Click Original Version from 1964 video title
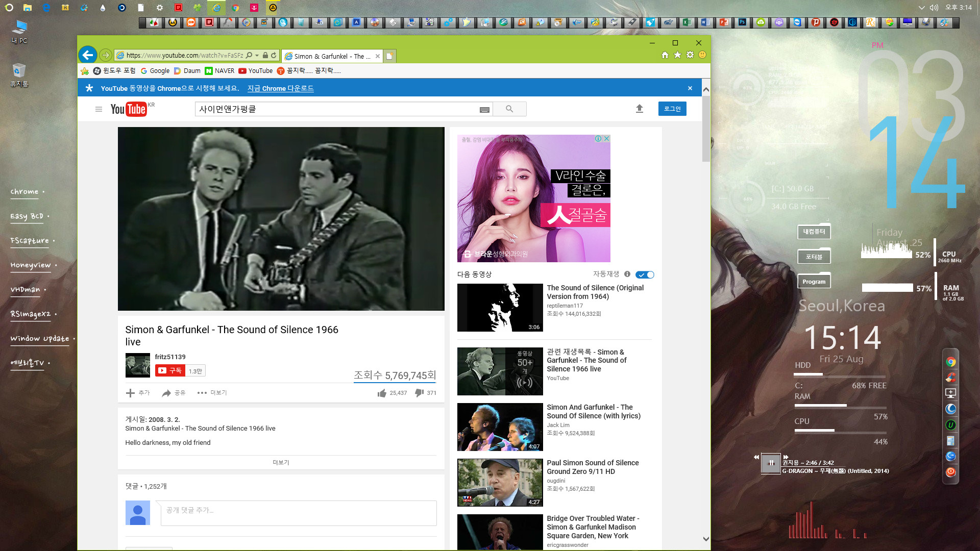The image size is (980, 551). coord(595,292)
